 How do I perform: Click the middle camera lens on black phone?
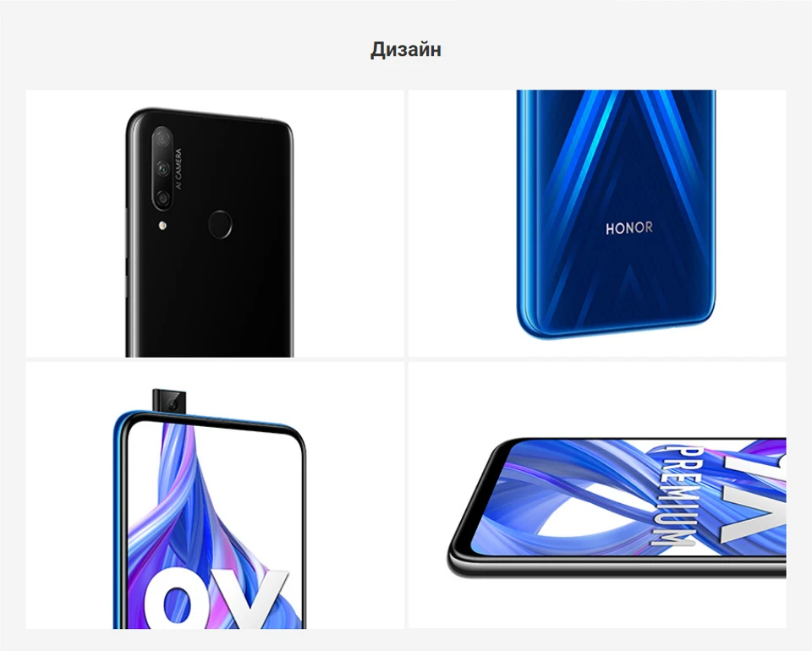click(x=163, y=168)
